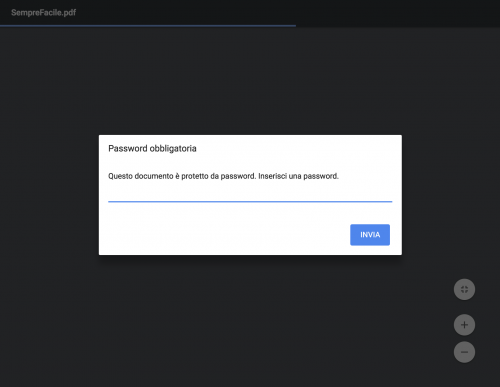Click the blue underline of the password field
The image size is (500, 387).
click(x=250, y=201)
